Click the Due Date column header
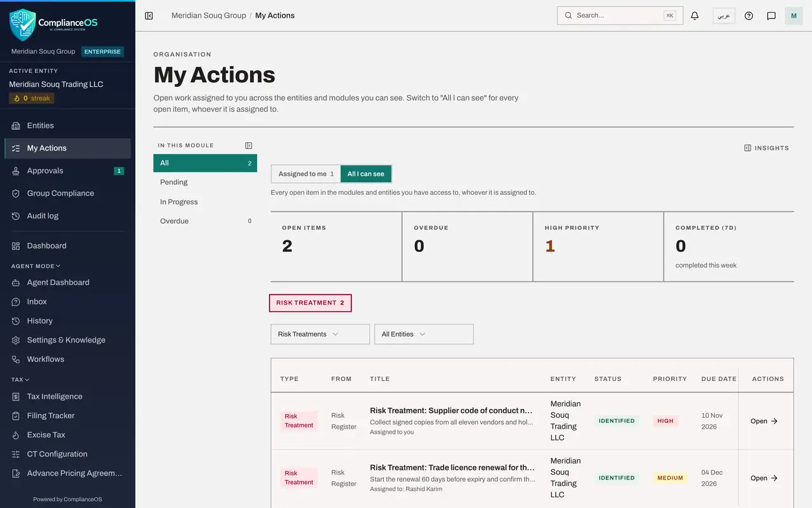Image resolution: width=812 pixels, height=508 pixels. click(719, 379)
